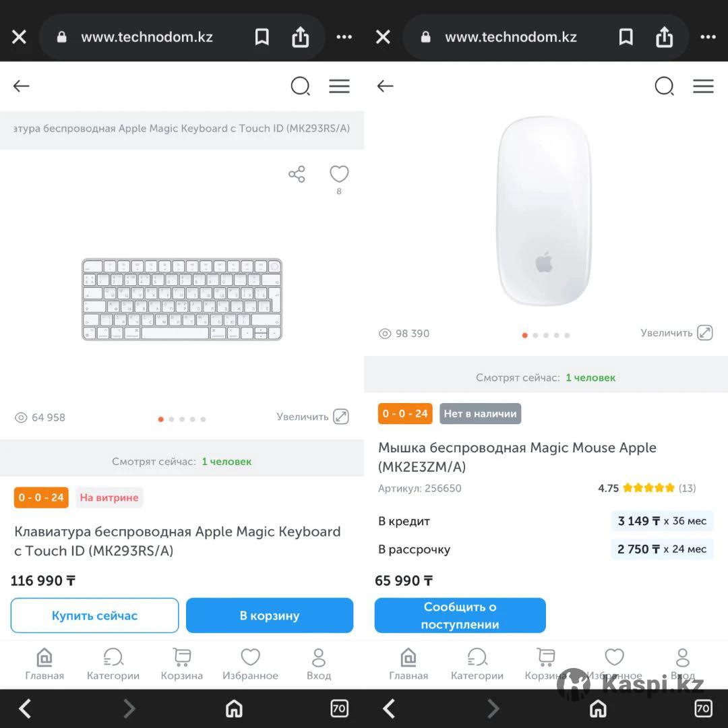This screenshot has width=728, height=728.
Task: Enlarge the keyboard image via 'Увеличить'
Action: coord(313,417)
